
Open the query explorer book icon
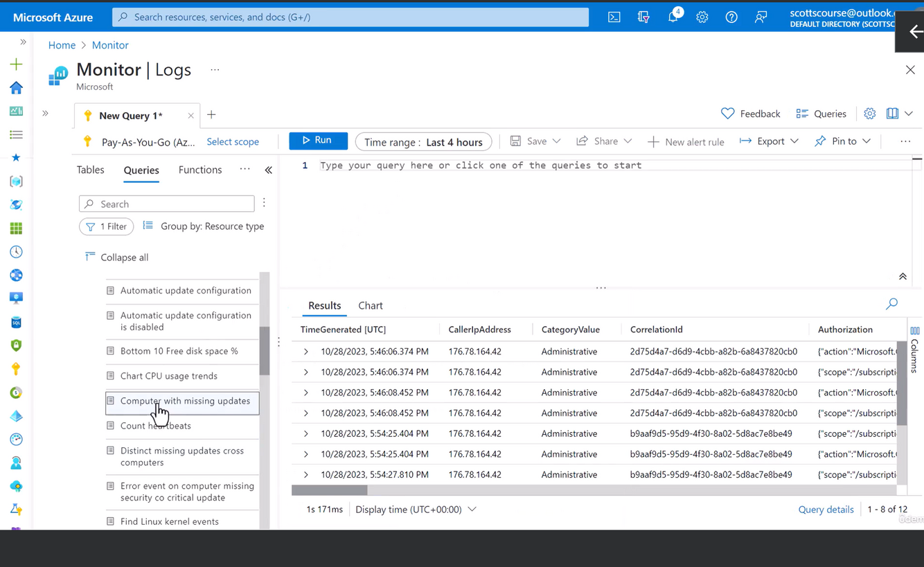tap(892, 114)
